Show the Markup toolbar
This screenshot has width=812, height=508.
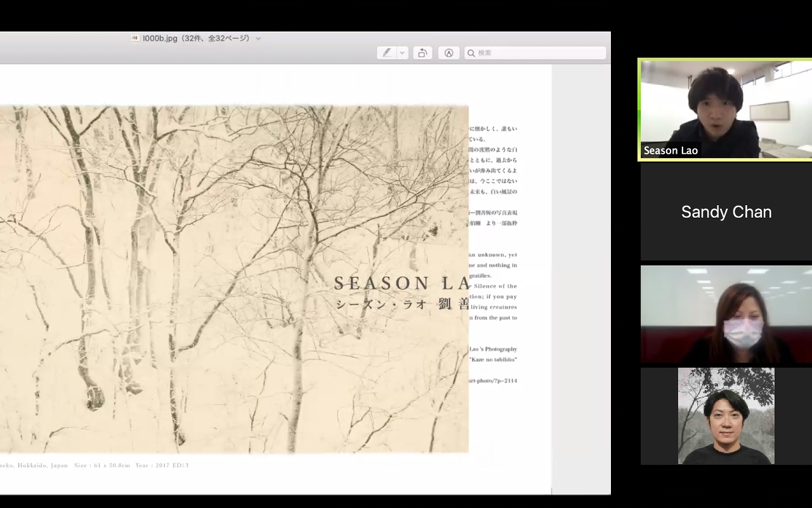[x=449, y=53]
